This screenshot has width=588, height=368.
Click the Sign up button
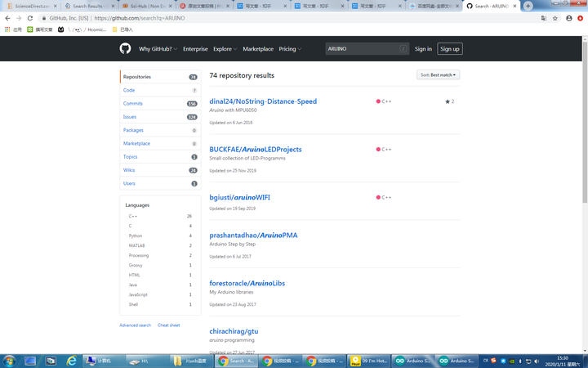coord(450,49)
